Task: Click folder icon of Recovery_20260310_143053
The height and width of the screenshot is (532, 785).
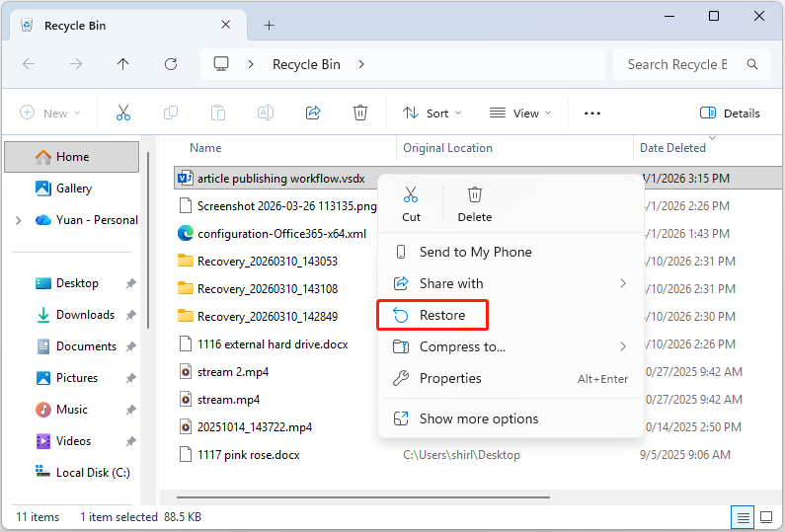Action: click(186, 261)
